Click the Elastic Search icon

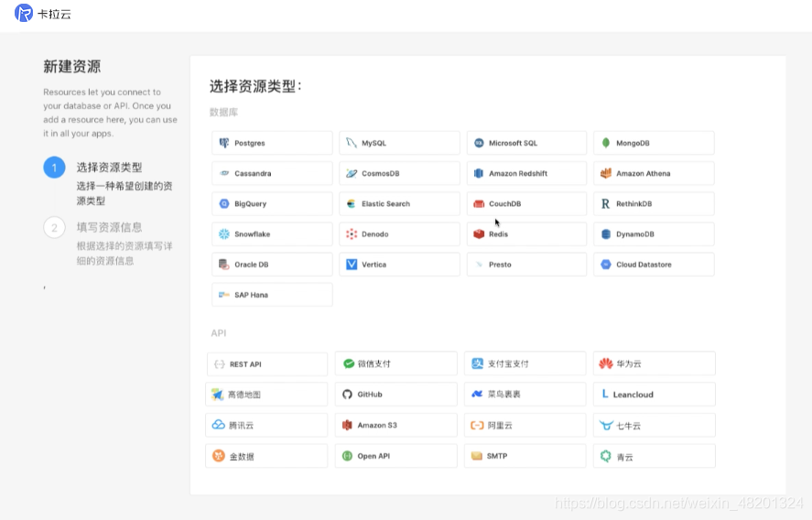coord(352,203)
